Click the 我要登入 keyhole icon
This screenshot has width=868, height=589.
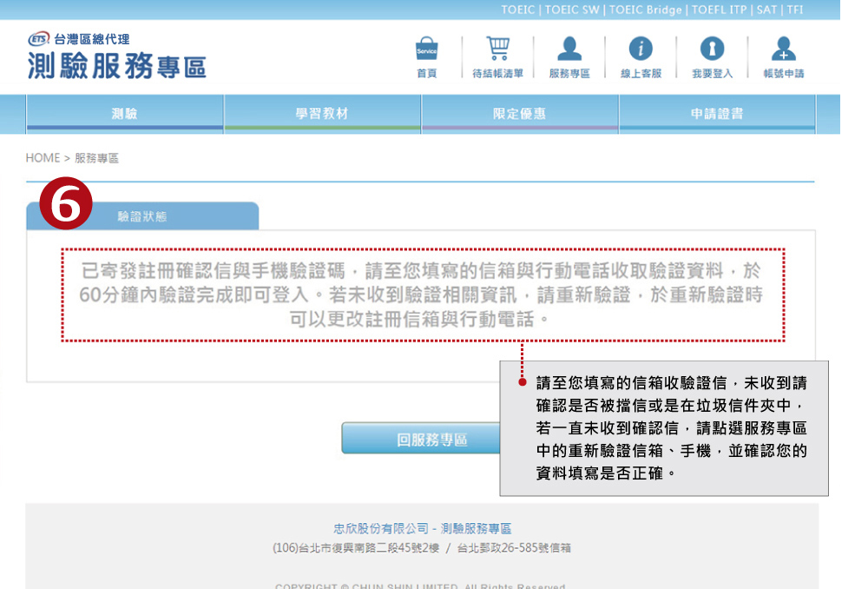click(712, 50)
